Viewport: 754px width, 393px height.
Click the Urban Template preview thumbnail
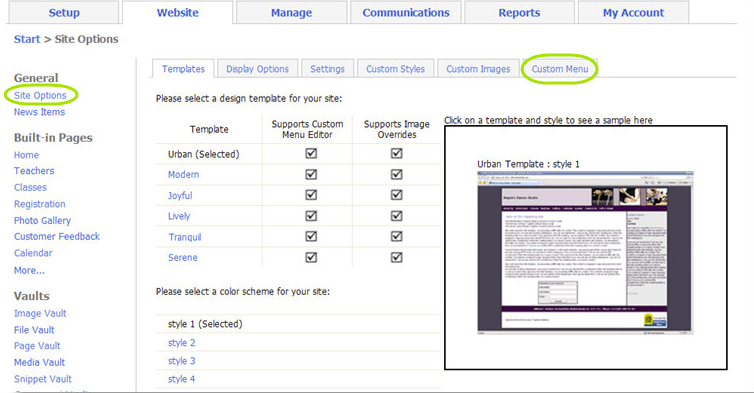click(x=585, y=253)
